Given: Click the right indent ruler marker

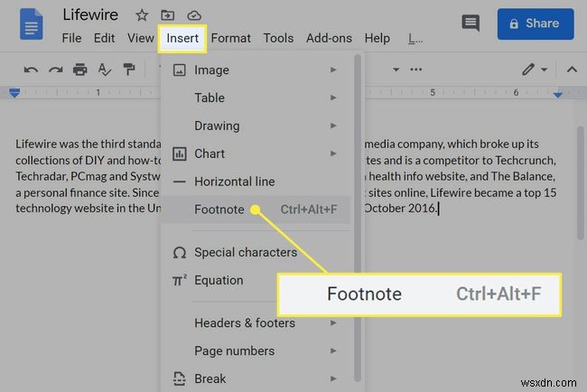Looking at the screenshot, I should [x=557, y=95].
